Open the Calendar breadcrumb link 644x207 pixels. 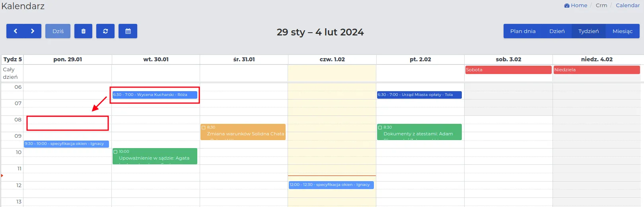(628, 6)
